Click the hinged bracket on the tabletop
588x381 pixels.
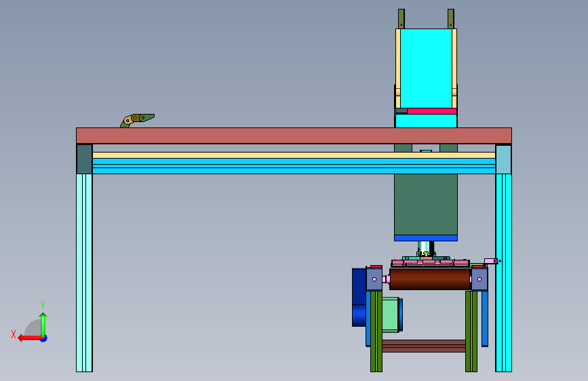click(x=137, y=121)
